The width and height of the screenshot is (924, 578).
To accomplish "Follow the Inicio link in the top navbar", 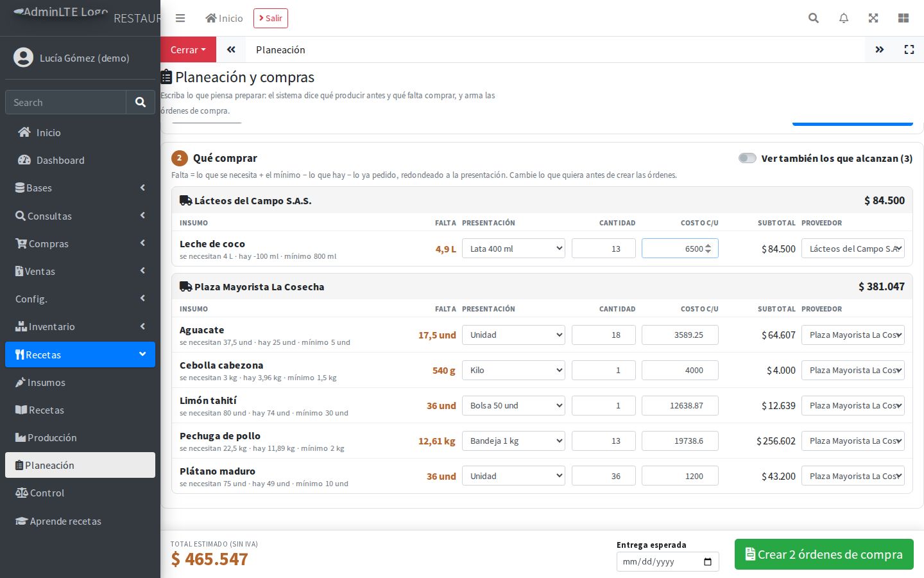I will tap(224, 18).
